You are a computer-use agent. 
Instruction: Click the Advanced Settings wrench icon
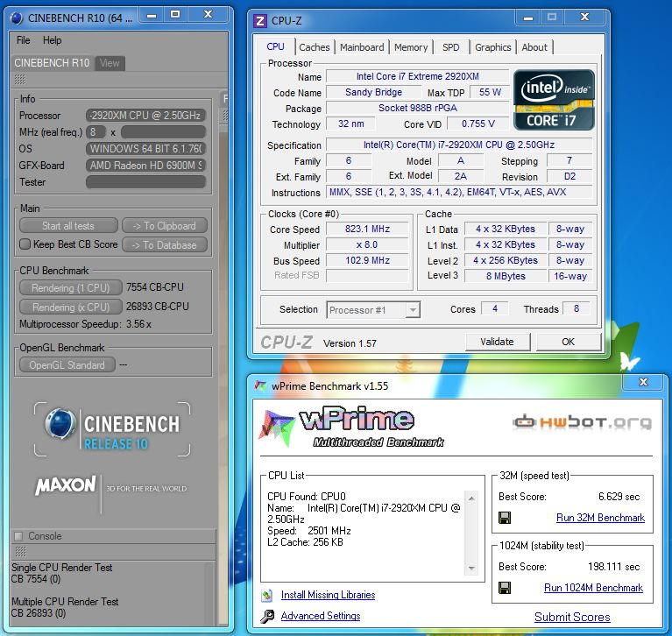pos(267,616)
